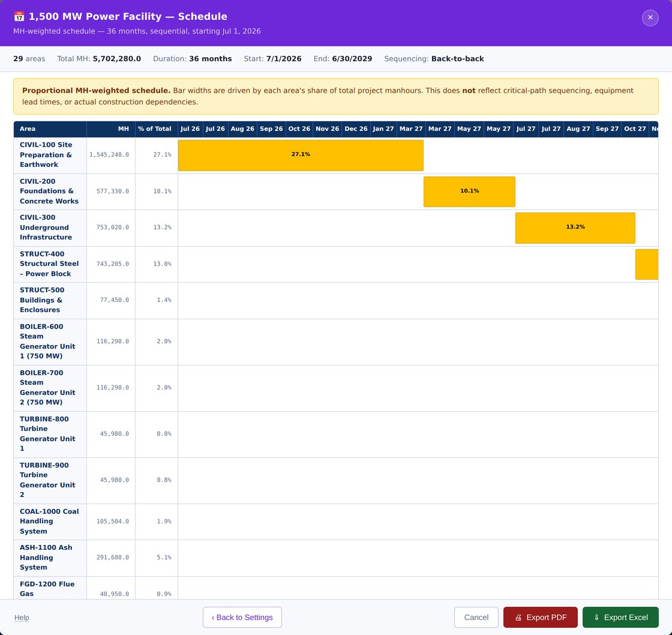672x635 pixels.
Task: Click the Oct 26 month header
Action: (299, 128)
